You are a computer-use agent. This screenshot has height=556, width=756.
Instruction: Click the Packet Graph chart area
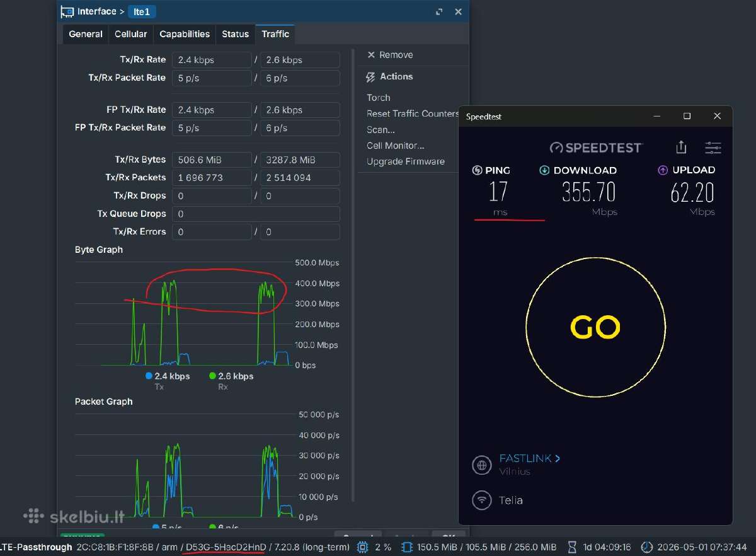tap(184, 466)
